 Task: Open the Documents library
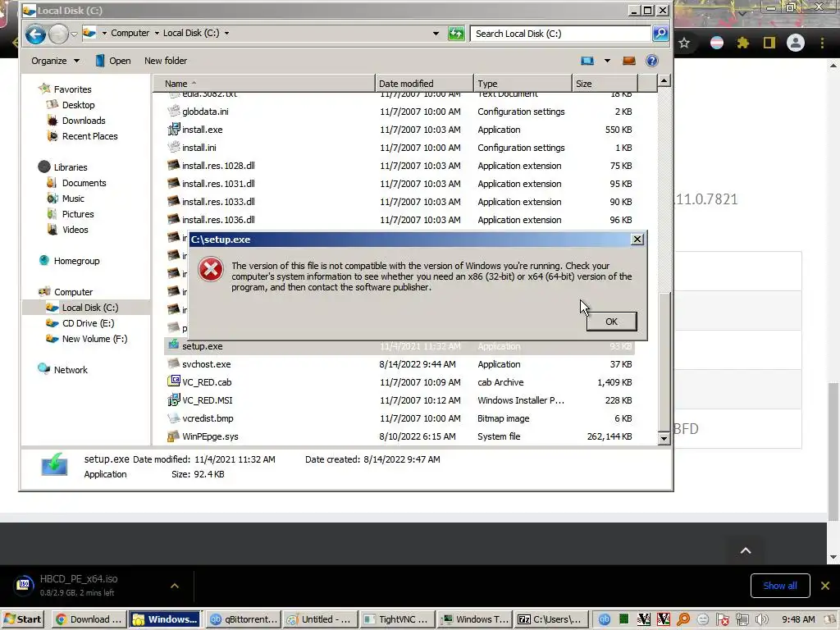point(84,183)
